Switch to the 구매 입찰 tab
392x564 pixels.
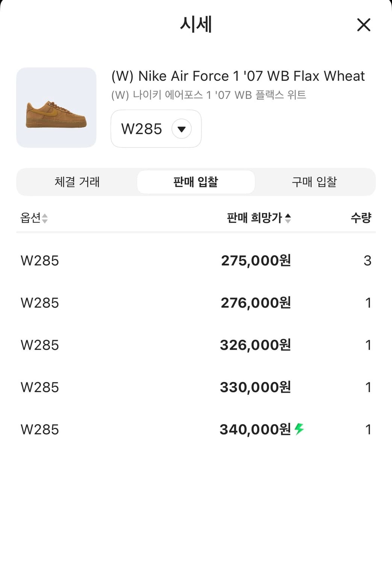pyautogui.click(x=314, y=182)
